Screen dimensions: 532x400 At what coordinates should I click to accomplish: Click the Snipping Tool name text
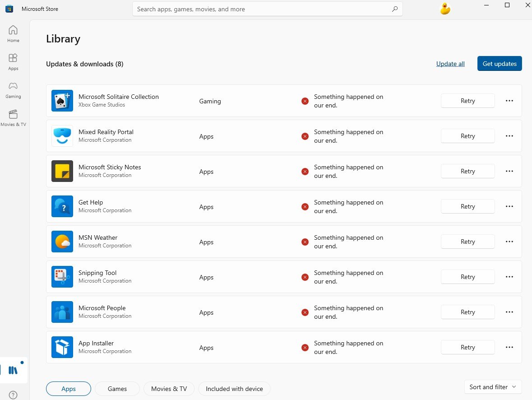pyautogui.click(x=97, y=273)
